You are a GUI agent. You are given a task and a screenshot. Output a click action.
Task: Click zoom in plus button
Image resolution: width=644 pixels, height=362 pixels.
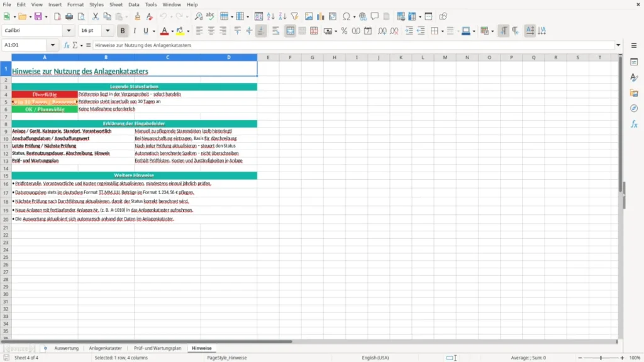click(622, 358)
